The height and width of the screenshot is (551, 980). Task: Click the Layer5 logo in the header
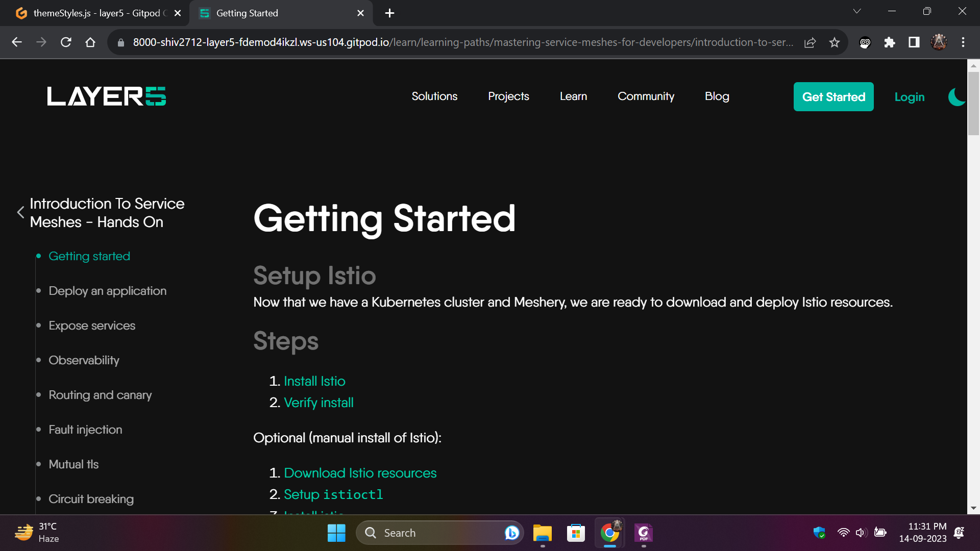point(106,96)
